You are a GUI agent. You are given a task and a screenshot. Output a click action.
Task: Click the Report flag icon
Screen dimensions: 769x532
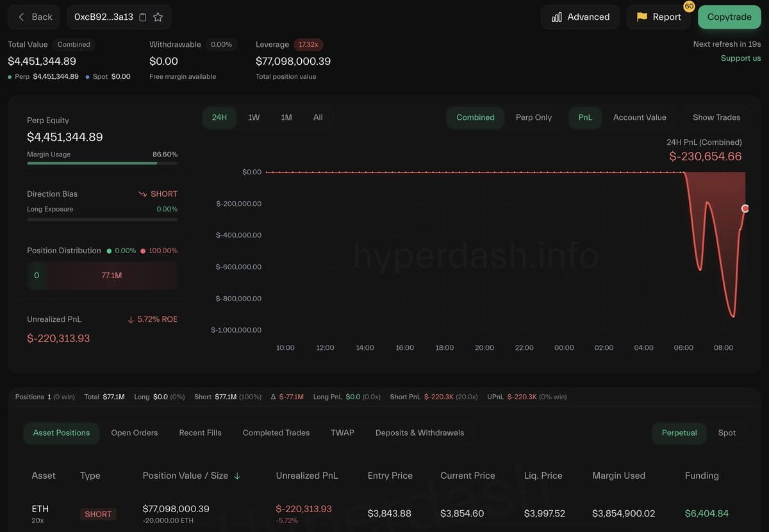point(641,17)
